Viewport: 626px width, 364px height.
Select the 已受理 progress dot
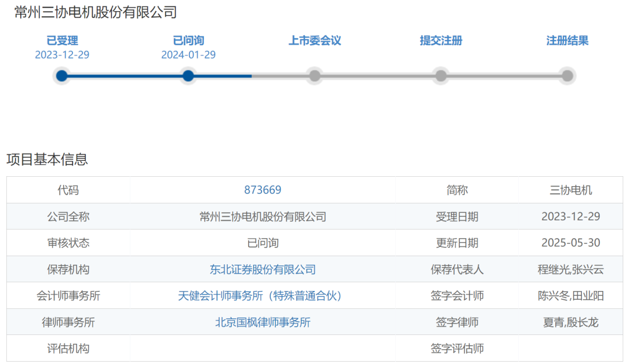click(62, 76)
